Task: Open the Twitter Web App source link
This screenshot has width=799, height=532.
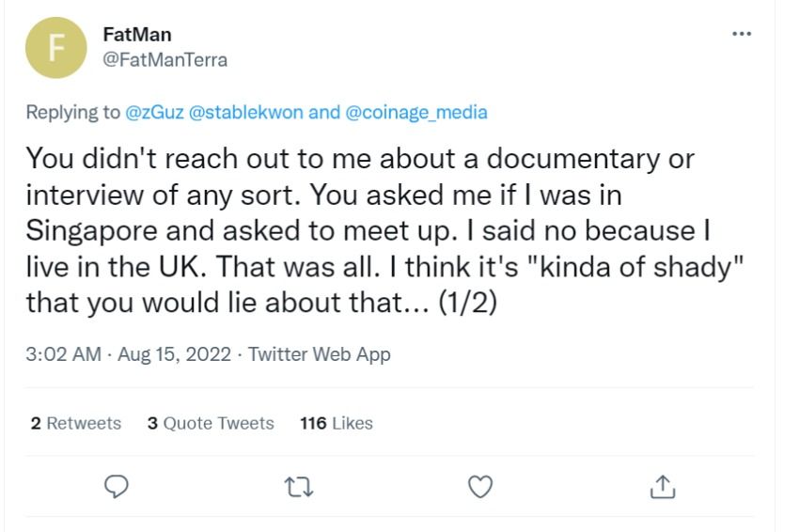Action: 319,354
